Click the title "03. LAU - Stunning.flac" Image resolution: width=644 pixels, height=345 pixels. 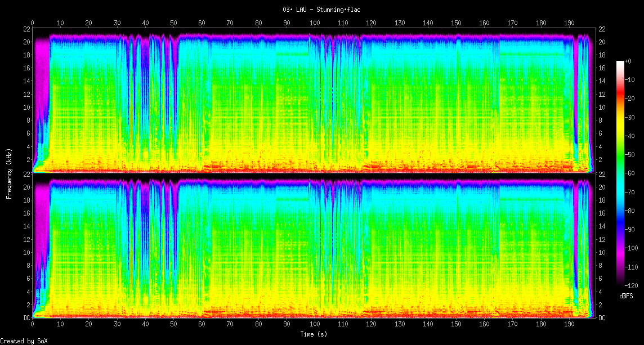point(322,10)
